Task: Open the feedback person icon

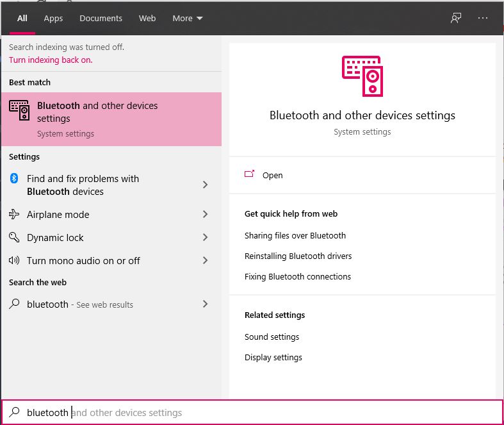Action: (456, 18)
